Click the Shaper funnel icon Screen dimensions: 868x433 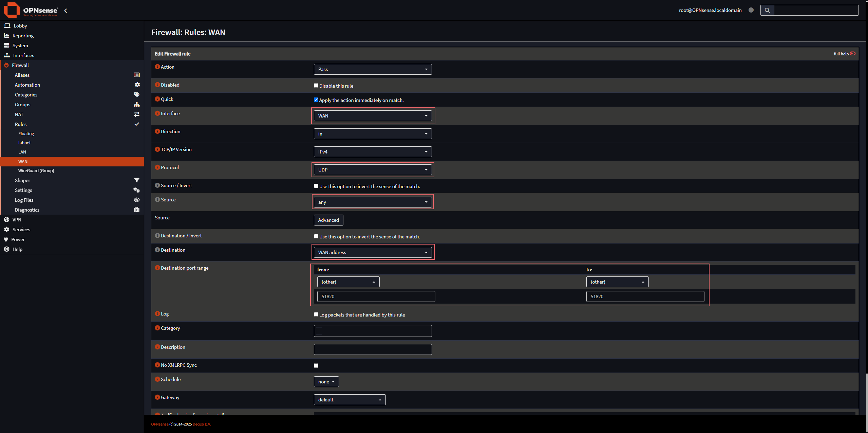[137, 180]
